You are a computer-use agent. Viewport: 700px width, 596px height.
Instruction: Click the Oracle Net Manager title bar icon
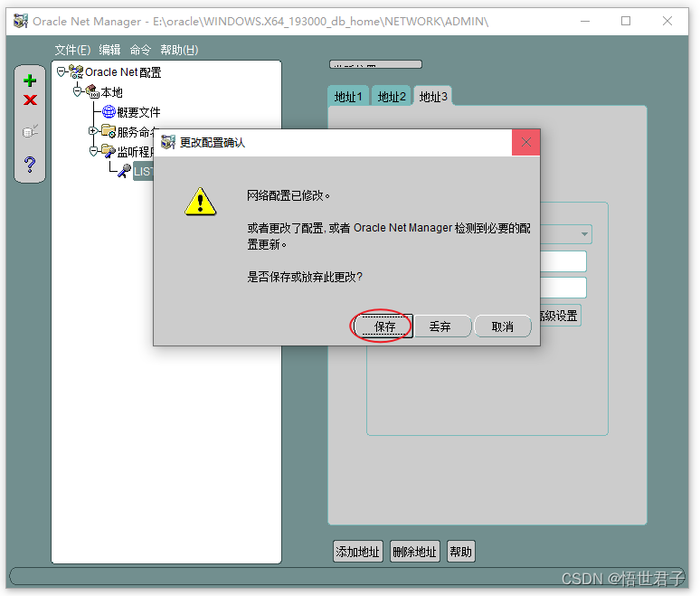[x=21, y=21]
